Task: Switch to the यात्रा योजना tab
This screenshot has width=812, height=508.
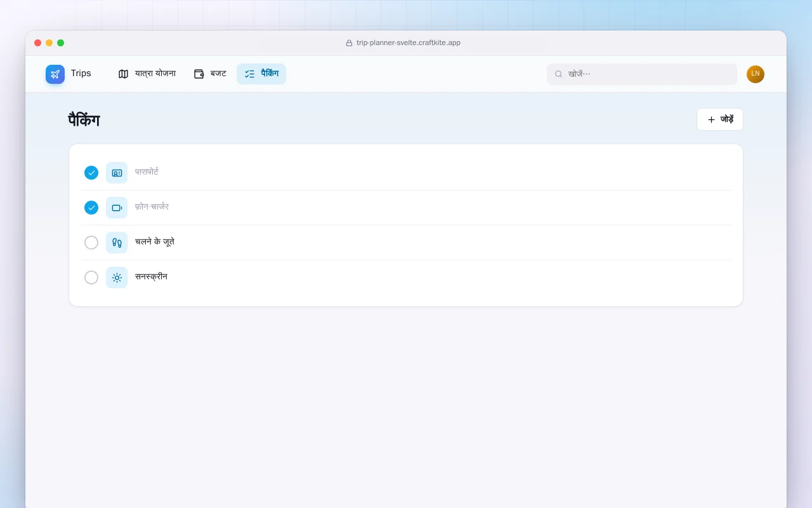Action: coord(147,74)
